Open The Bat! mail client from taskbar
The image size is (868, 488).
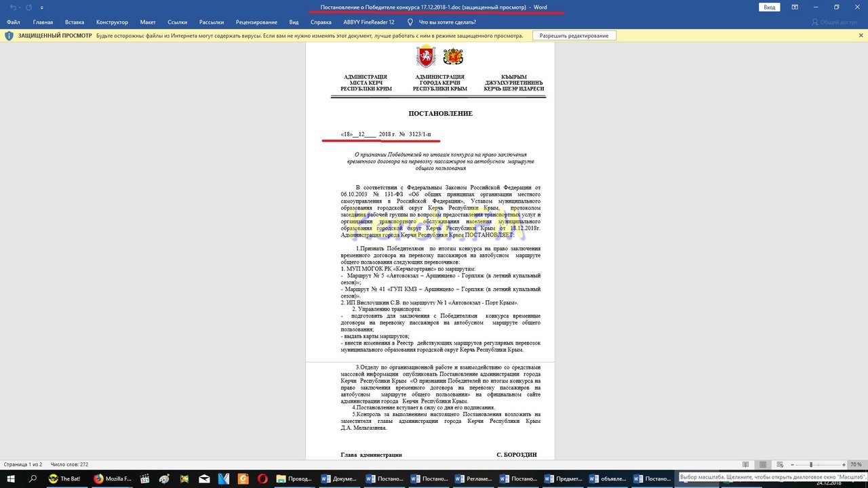[x=65, y=479]
